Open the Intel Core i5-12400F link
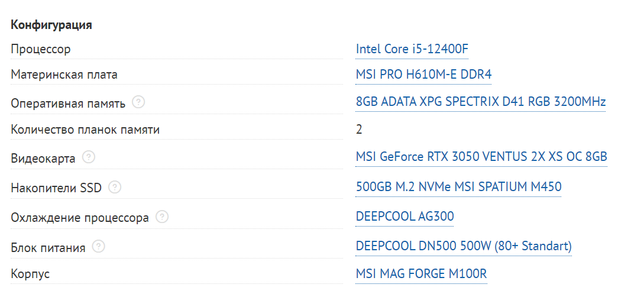644x297 pixels. (x=412, y=49)
